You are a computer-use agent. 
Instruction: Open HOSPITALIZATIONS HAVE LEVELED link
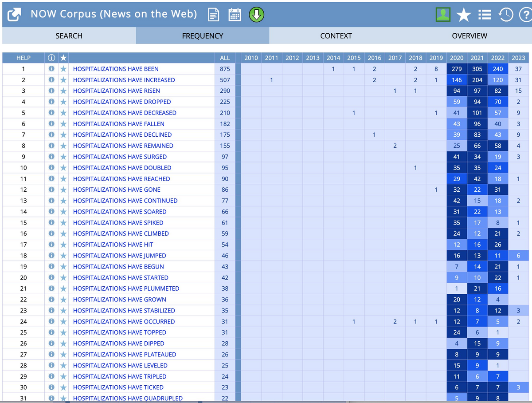tap(120, 366)
